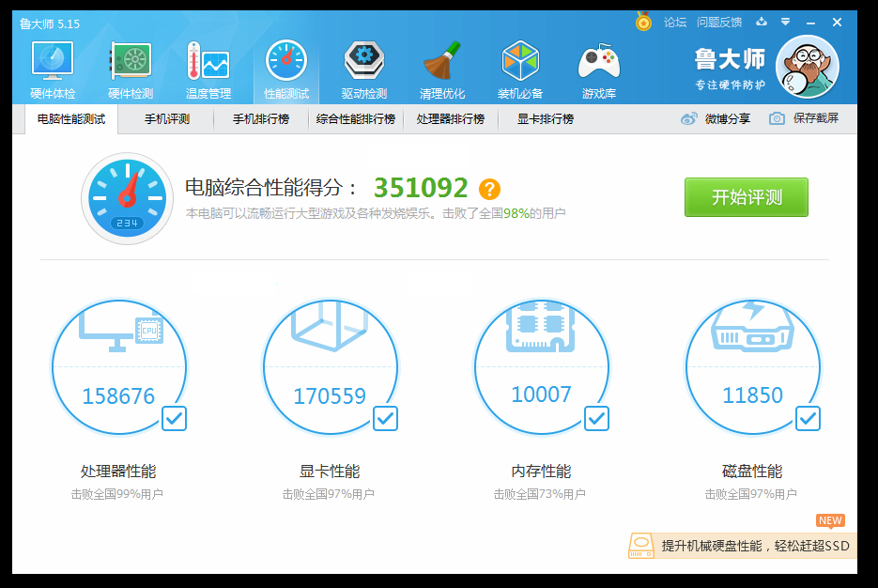
Task: Switch to 显卡排行榜 tab
Action: click(x=545, y=119)
